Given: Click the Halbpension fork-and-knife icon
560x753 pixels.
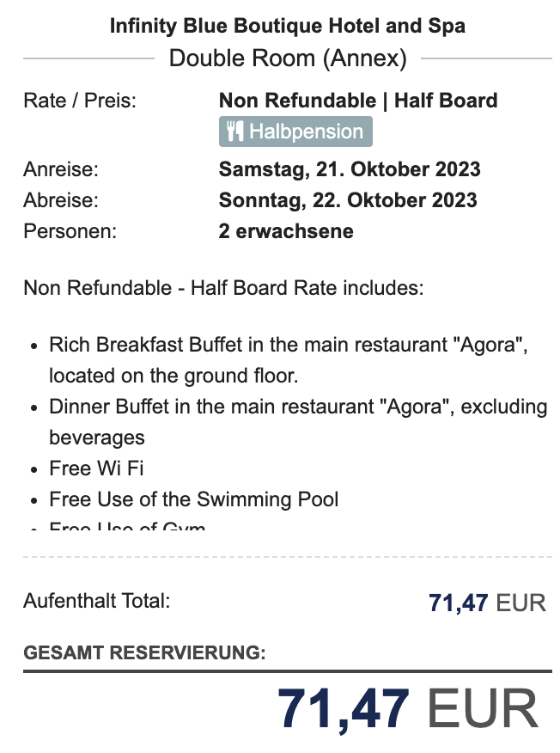Looking at the screenshot, I should click(235, 132).
